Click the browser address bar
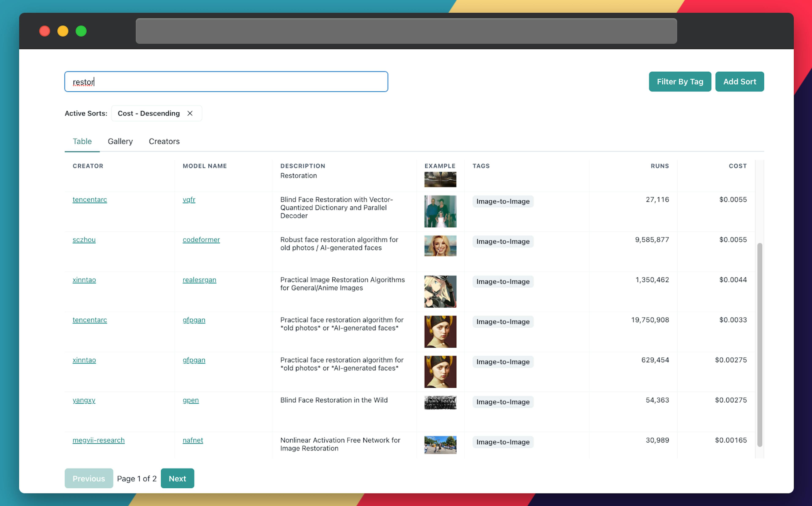Screen dimensions: 812x506 pos(406,31)
